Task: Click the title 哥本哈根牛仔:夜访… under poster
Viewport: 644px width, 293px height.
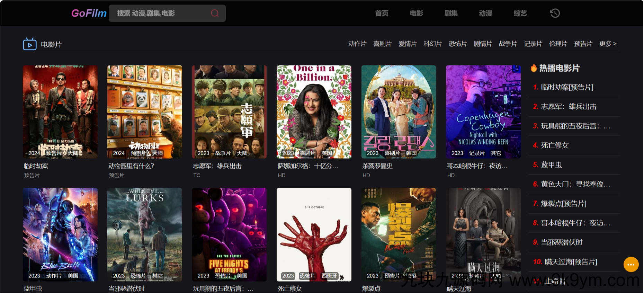Action: [x=477, y=166]
